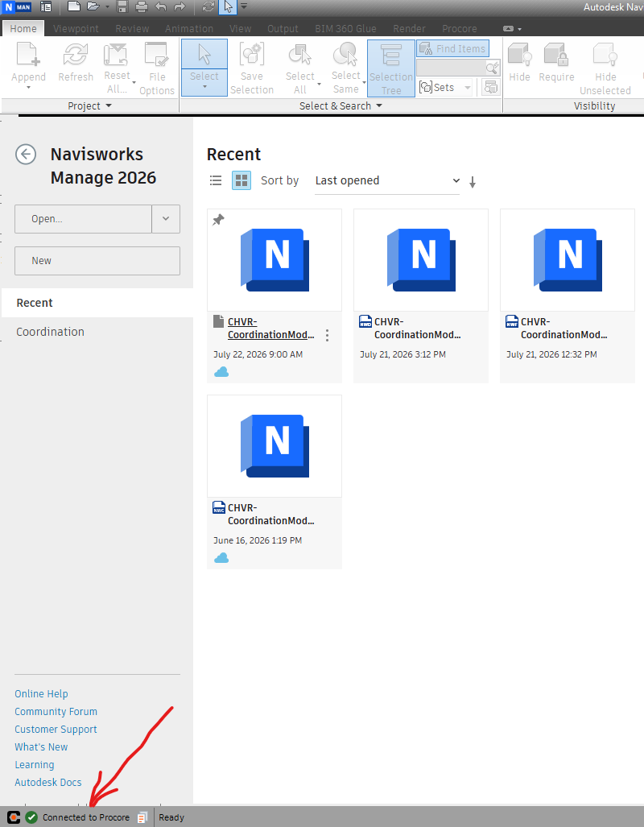Click the Selection Inspector icon beside Sets
Image resolution: width=644 pixels, height=827 pixels.
(x=490, y=88)
